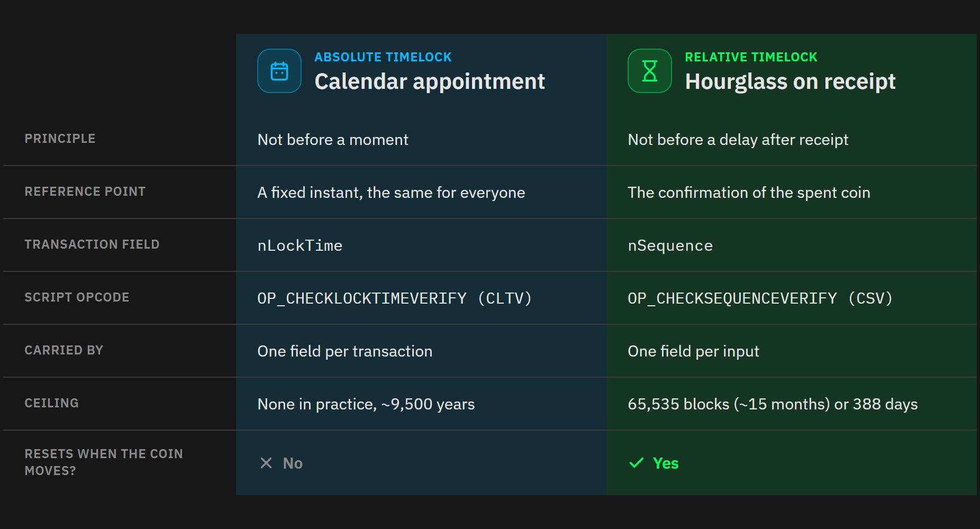Click the hourglass icon for Relative Timelock
The height and width of the screenshot is (529, 980).
pyautogui.click(x=650, y=71)
